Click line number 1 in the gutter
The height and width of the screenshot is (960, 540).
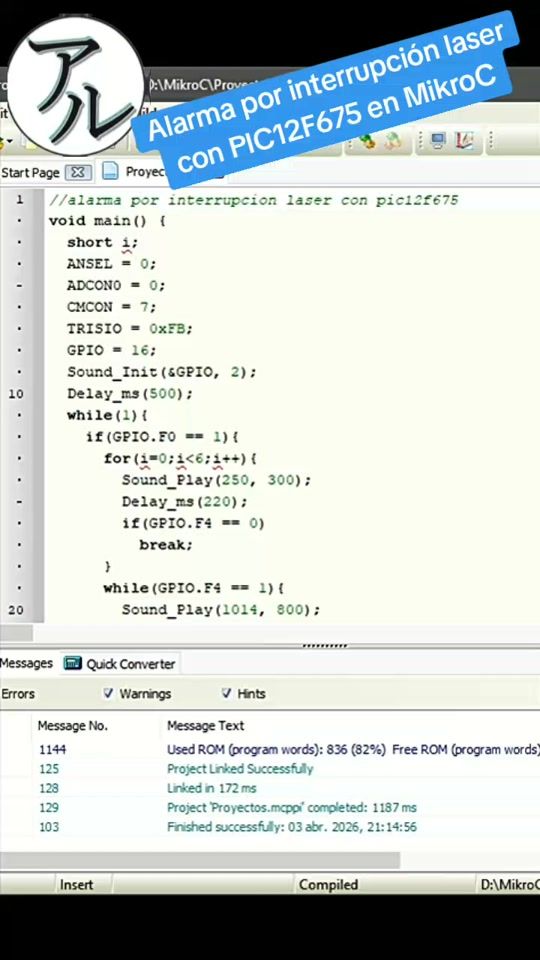click(20, 200)
